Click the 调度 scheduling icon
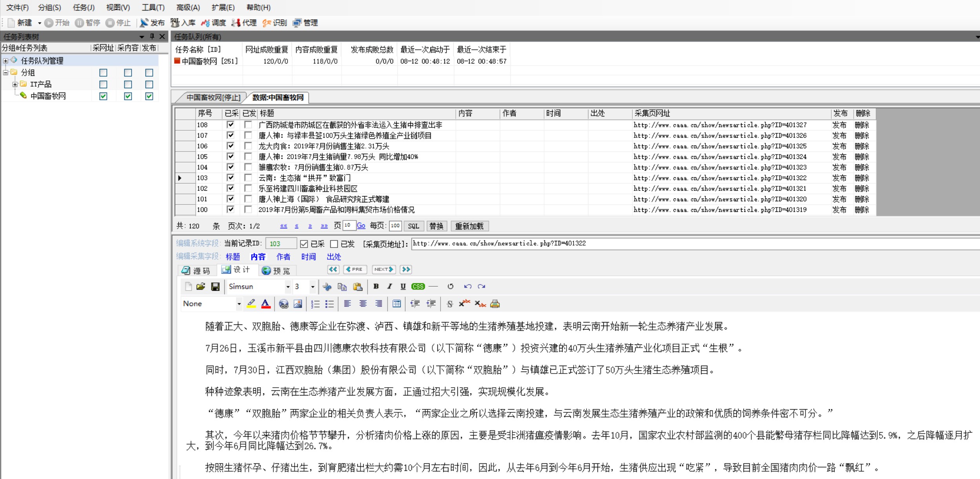The height and width of the screenshot is (479, 980). click(x=213, y=23)
